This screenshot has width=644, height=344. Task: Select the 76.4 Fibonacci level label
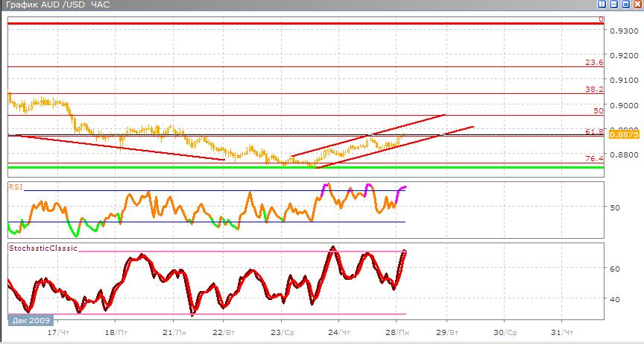click(594, 158)
